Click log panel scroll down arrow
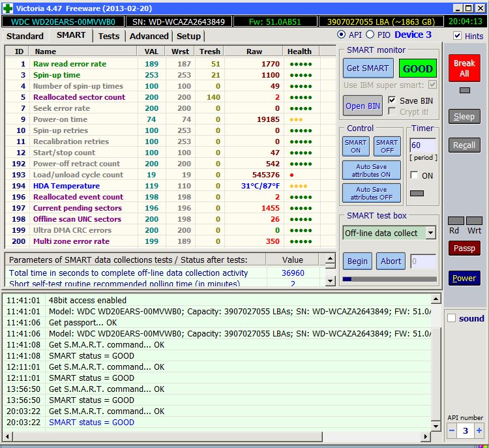489x448 pixels. coord(436,426)
